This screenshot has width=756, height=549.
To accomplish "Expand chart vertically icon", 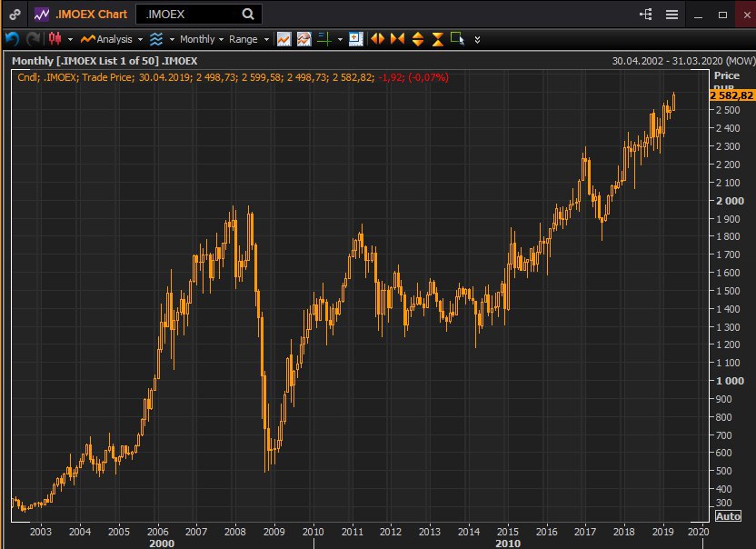I will tap(418, 39).
